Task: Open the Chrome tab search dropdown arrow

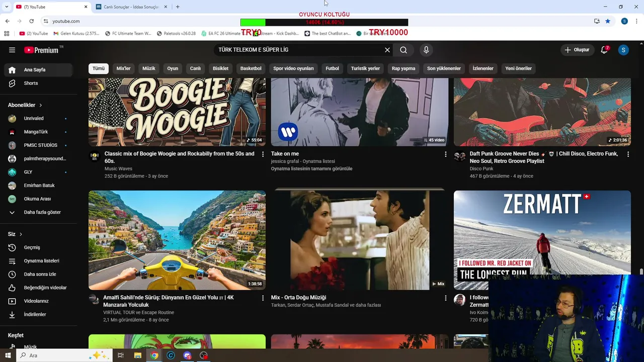Action: click(7, 7)
